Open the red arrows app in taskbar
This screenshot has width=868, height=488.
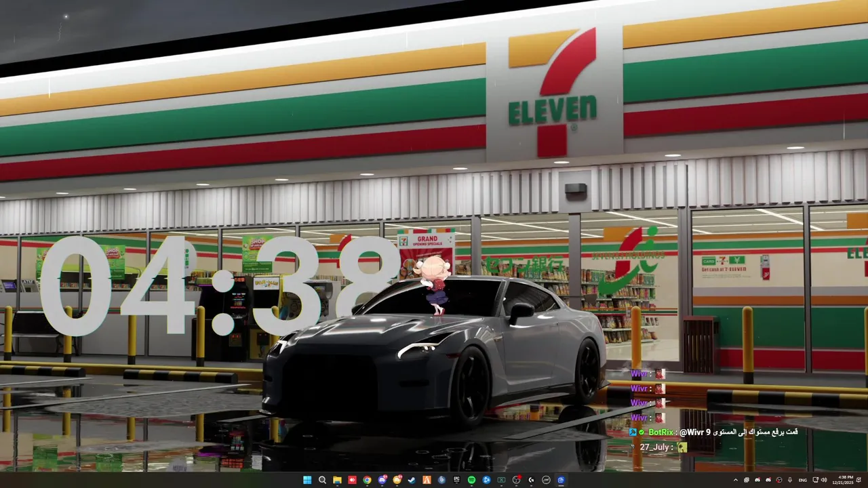pos(352,480)
